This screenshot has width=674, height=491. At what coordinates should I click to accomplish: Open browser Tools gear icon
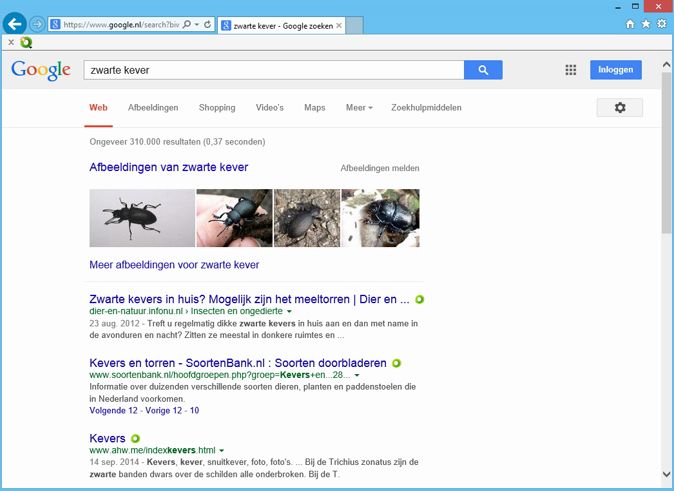[662, 24]
